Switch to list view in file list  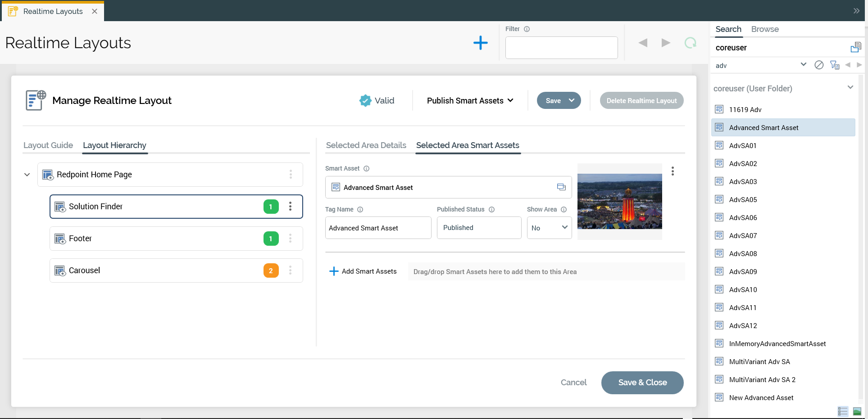[842, 411]
